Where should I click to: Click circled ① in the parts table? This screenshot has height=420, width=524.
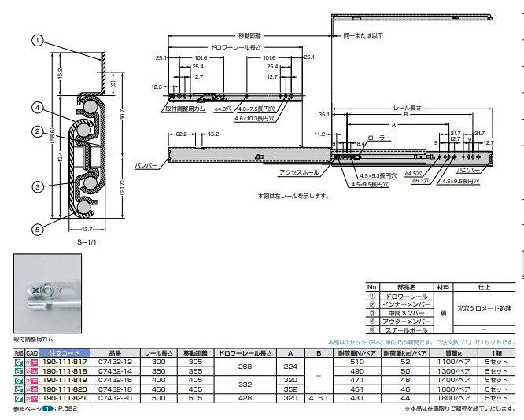372,296
